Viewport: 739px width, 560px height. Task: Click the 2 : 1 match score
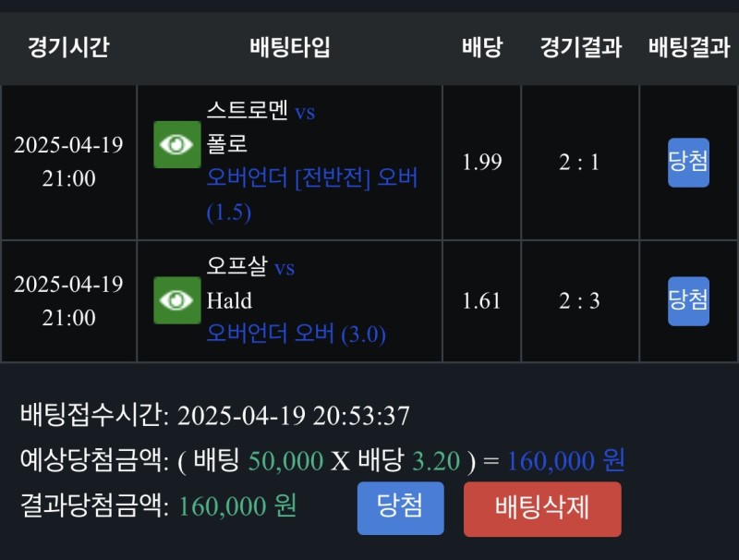coord(579,163)
